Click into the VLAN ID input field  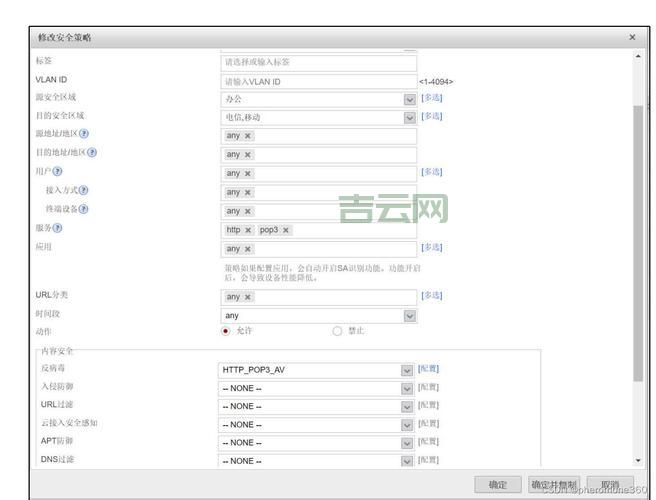[318, 81]
